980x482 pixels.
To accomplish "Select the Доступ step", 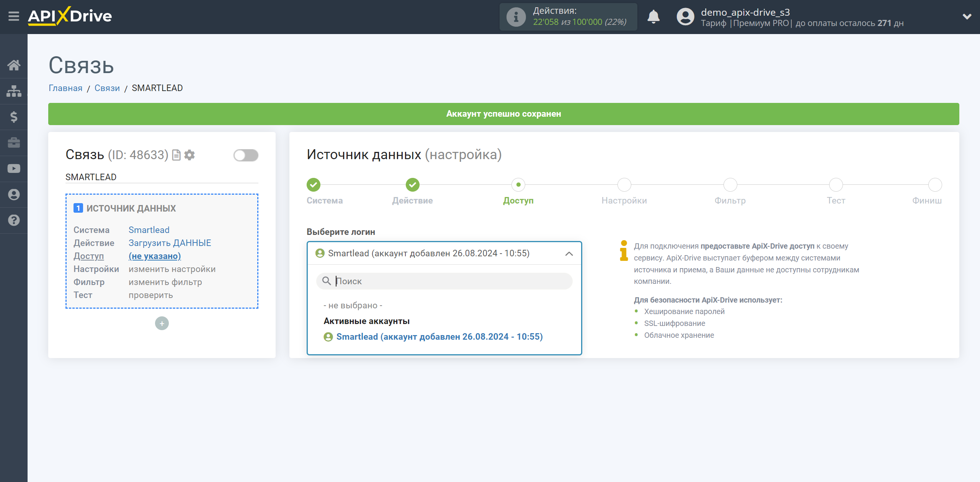I will (x=518, y=185).
